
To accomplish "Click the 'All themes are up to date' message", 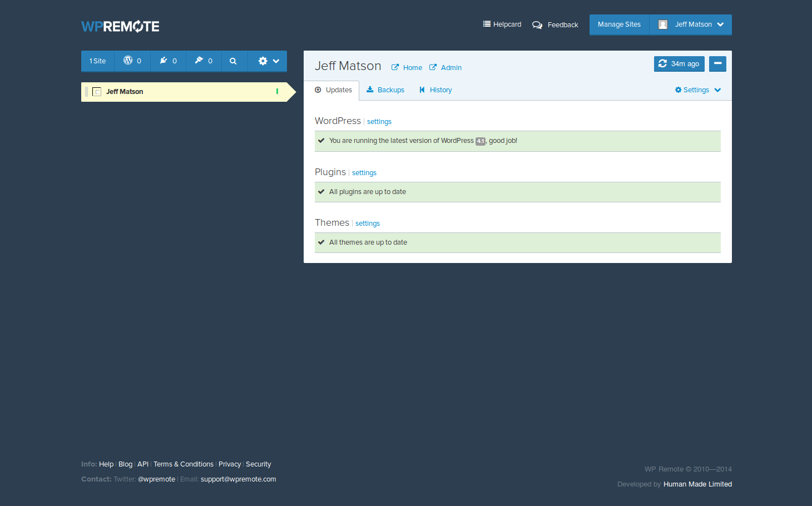I will (x=368, y=242).
